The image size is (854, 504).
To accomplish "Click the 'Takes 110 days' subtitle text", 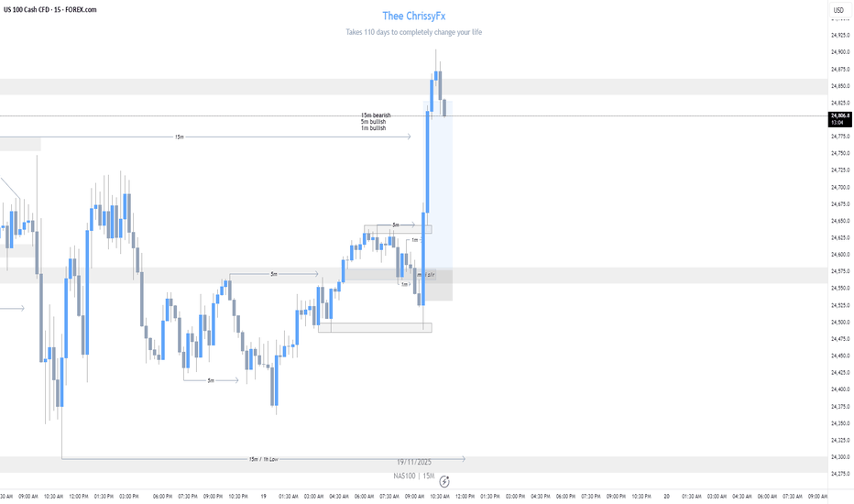I will tap(414, 32).
